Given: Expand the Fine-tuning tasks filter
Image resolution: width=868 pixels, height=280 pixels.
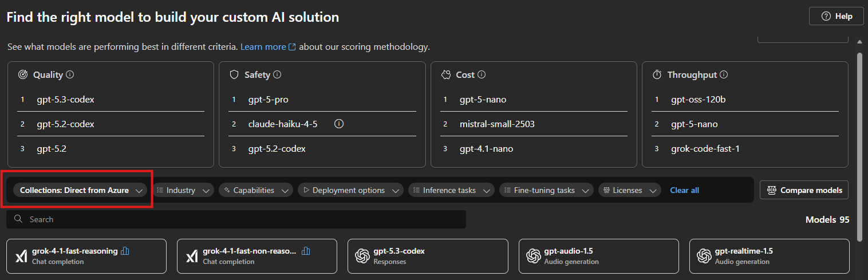Looking at the screenshot, I should pyautogui.click(x=546, y=190).
